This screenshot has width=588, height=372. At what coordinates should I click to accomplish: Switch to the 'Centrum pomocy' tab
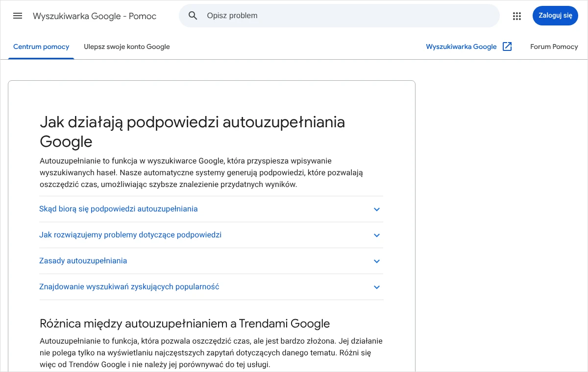click(x=41, y=47)
